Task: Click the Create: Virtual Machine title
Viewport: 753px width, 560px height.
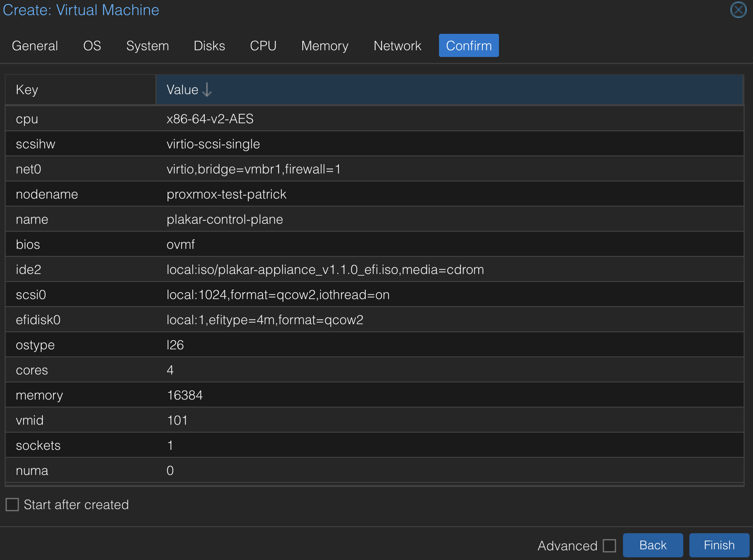Action: tap(81, 10)
